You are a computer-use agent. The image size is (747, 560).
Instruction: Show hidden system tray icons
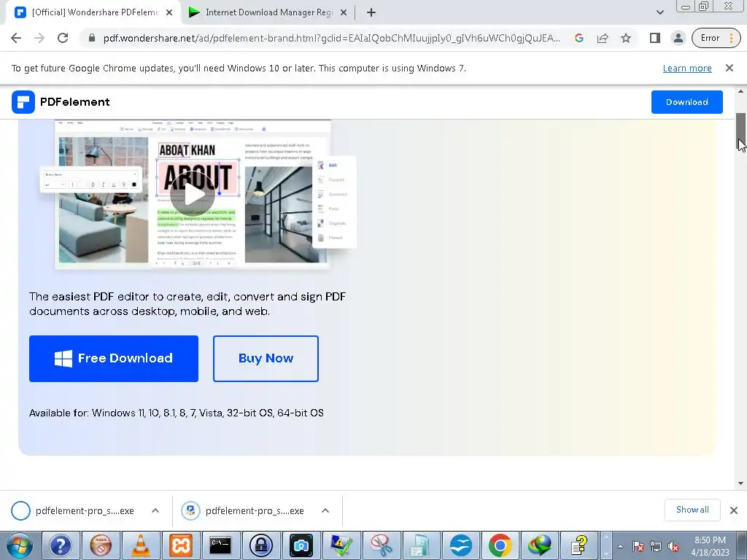(620, 546)
